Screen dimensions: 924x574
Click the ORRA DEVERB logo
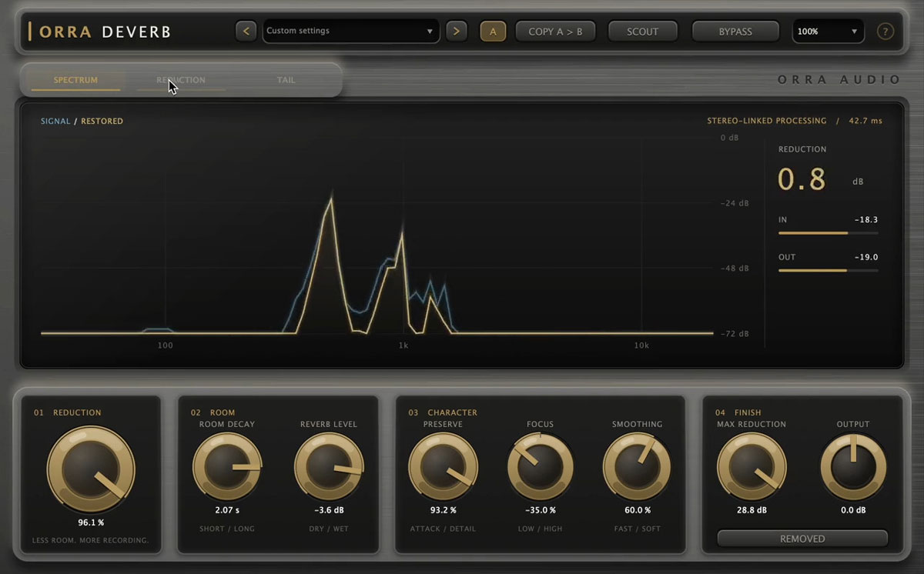[x=100, y=32]
